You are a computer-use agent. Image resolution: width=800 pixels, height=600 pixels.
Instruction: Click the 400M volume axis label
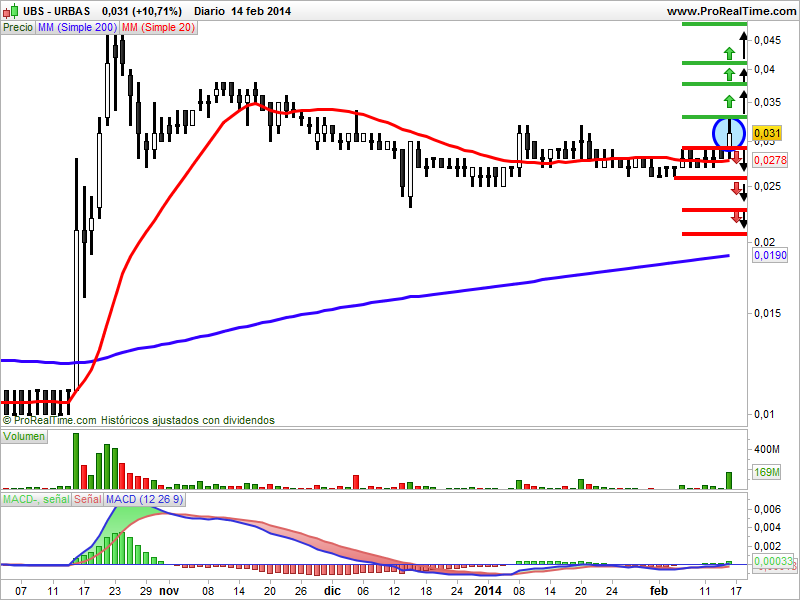(x=767, y=449)
